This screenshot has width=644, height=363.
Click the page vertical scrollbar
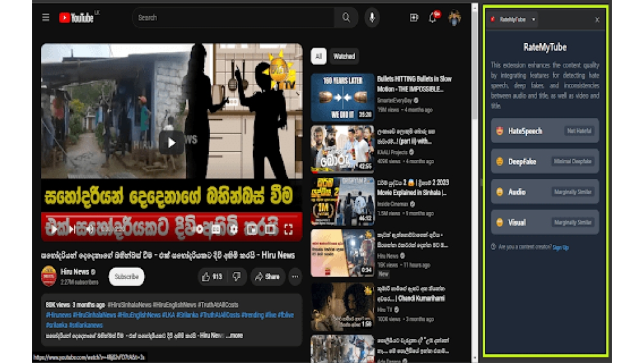coord(475,66)
